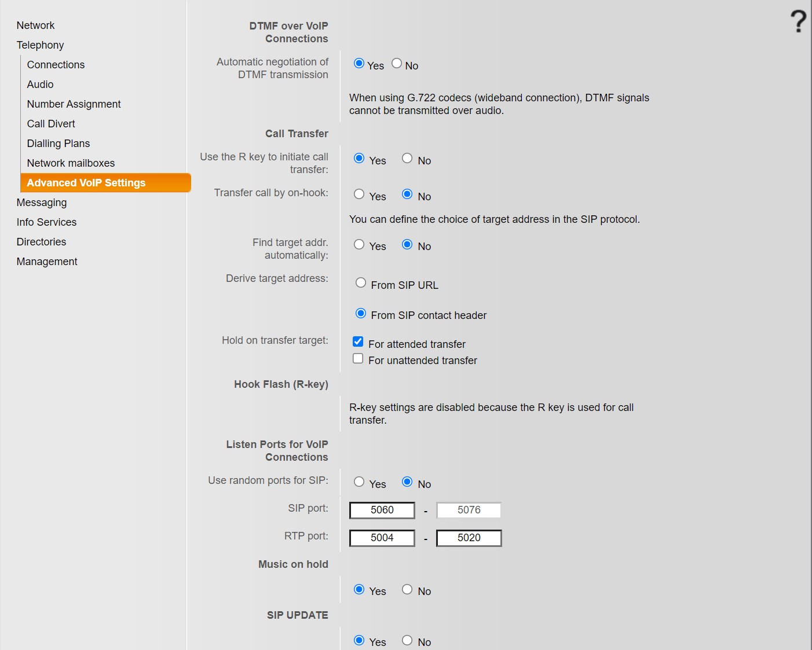This screenshot has width=812, height=650.
Task: Expand the Management section
Action: point(47,262)
